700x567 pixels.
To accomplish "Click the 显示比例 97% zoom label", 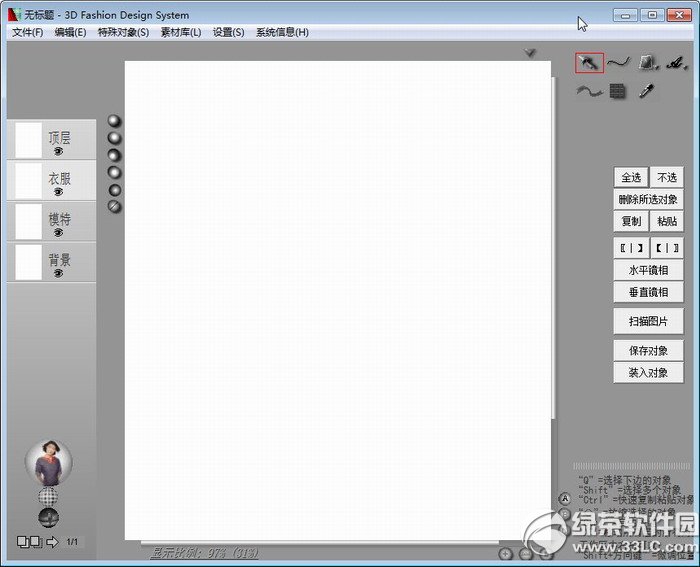I will (204, 554).
